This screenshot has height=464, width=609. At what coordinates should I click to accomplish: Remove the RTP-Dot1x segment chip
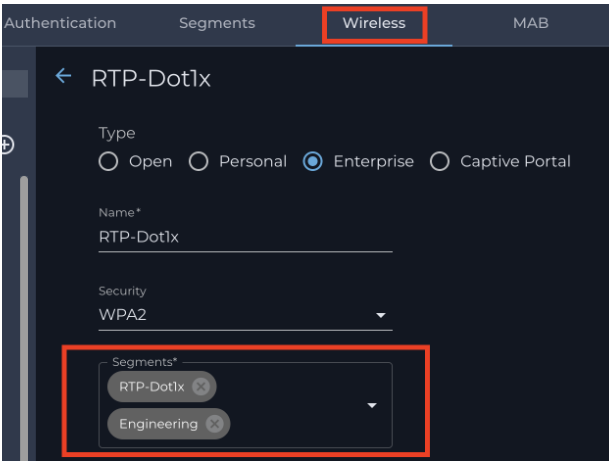click(x=201, y=386)
